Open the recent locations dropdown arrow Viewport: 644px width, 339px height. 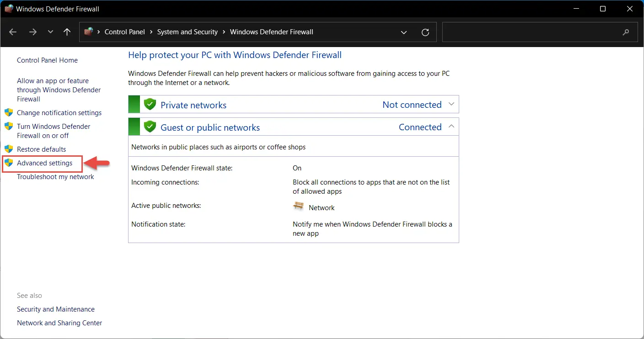coord(50,32)
